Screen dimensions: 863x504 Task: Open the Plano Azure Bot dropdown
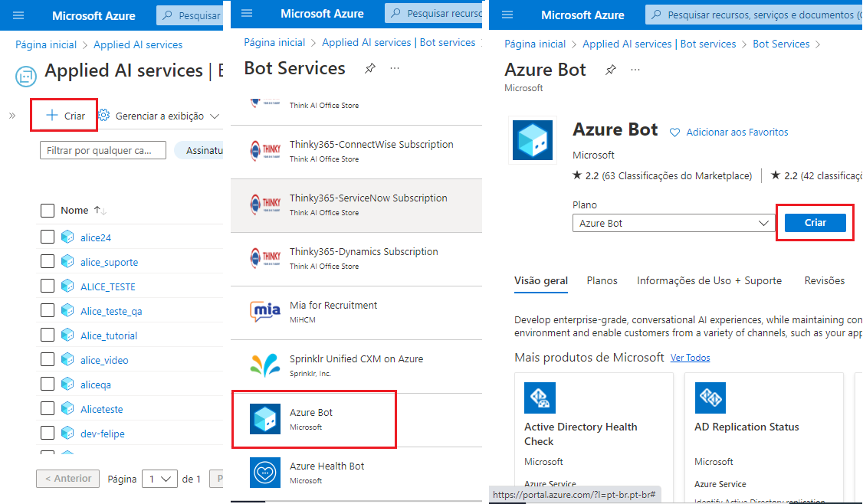pyautogui.click(x=674, y=224)
